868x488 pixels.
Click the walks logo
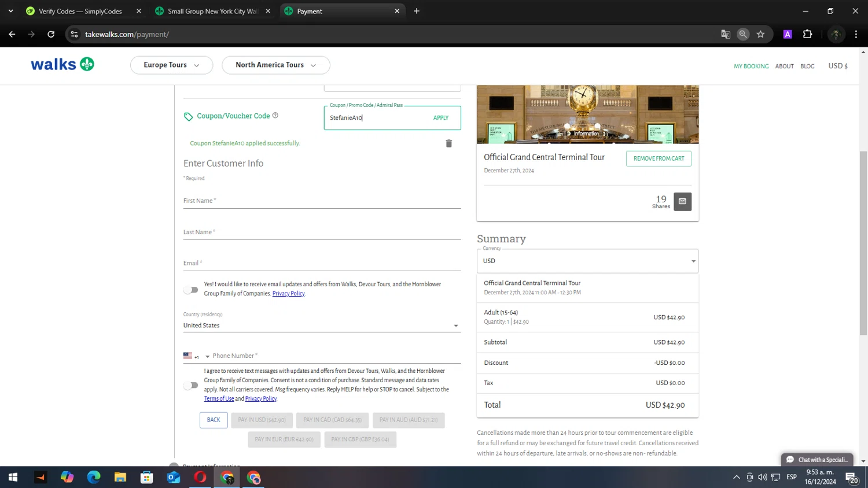click(62, 64)
